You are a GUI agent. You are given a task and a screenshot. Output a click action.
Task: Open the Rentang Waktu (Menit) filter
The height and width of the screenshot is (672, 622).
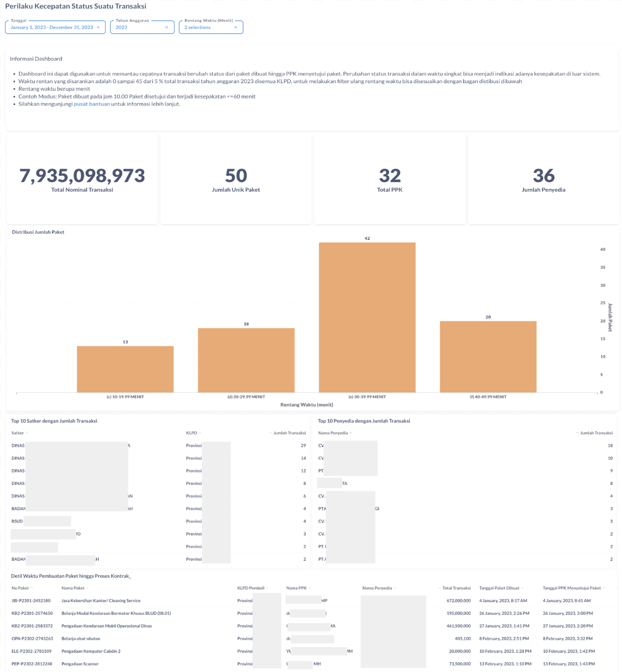[x=205, y=27]
